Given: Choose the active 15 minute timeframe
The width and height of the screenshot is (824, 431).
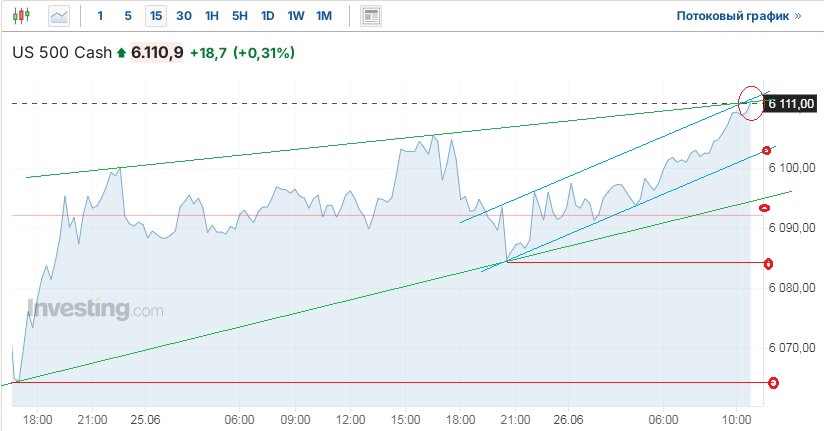Looking at the screenshot, I should pyautogui.click(x=155, y=16).
